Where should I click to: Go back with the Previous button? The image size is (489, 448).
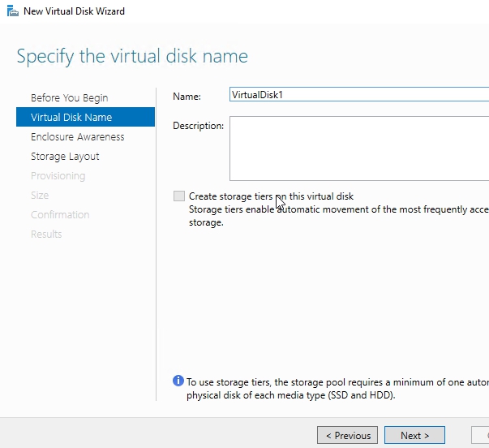[348, 436]
